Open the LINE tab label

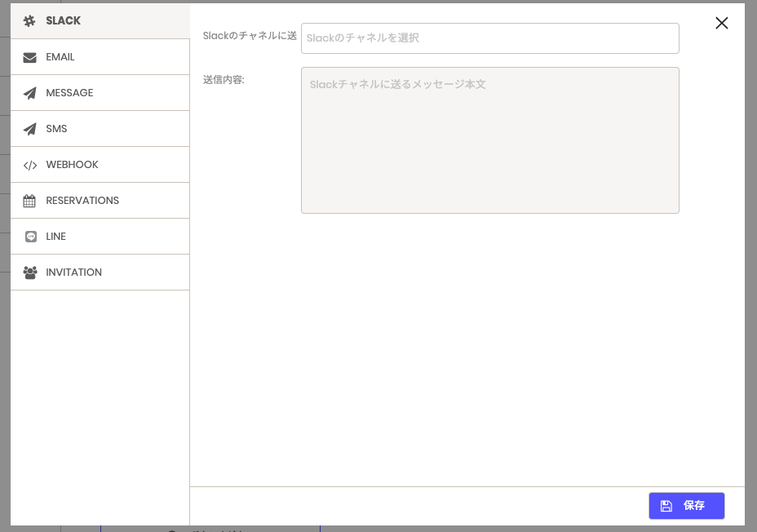[56, 237]
